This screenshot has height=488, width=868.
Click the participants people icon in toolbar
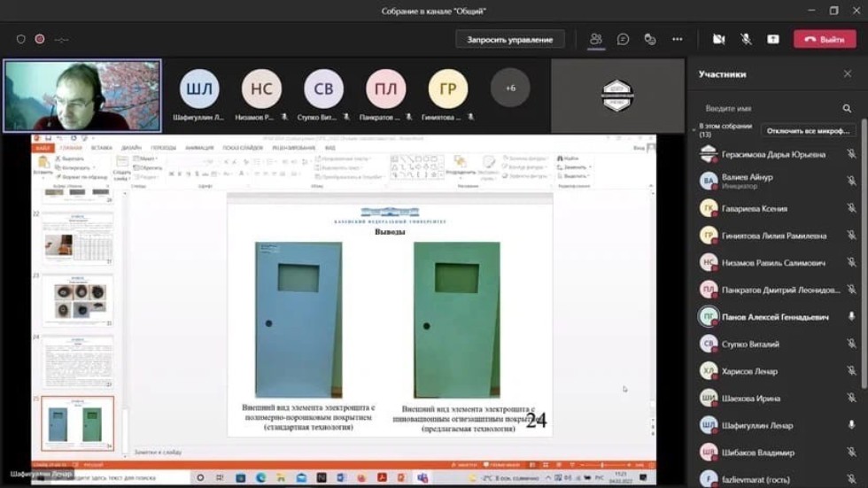tap(596, 39)
